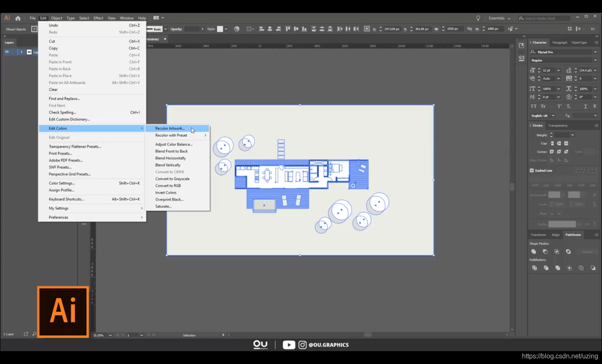
Task: Toggle the Dashed Line checkbox
Action: point(532,170)
